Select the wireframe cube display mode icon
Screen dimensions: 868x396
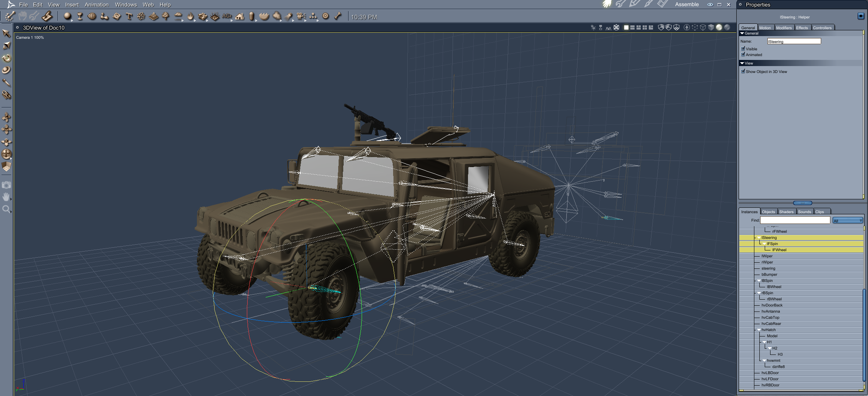703,28
